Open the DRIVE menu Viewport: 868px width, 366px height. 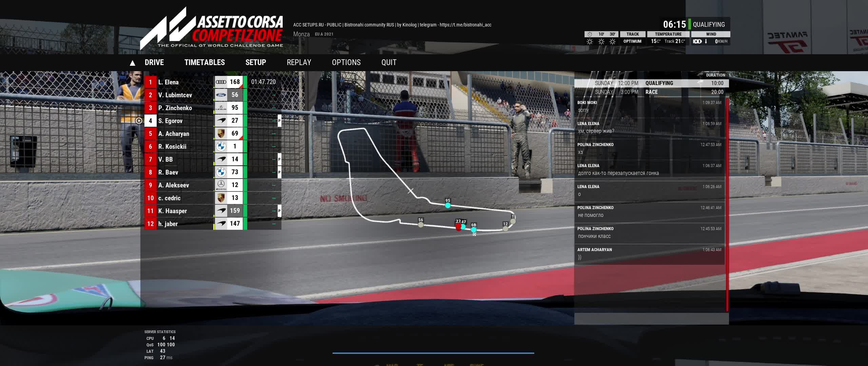pyautogui.click(x=154, y=62)
